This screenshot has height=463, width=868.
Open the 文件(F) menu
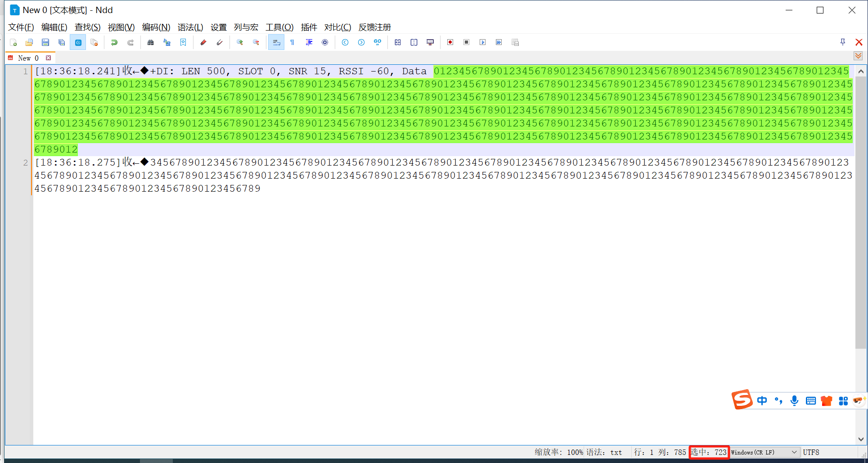(x=21, y=27)
